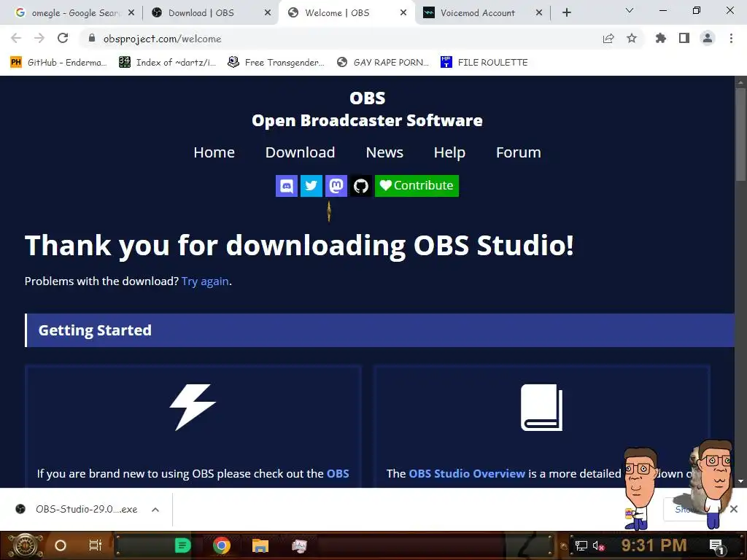Open the OBS GitHub icon link
Image resolution: width=747 pixels, height=560 pixels.
tap(360, 186)
